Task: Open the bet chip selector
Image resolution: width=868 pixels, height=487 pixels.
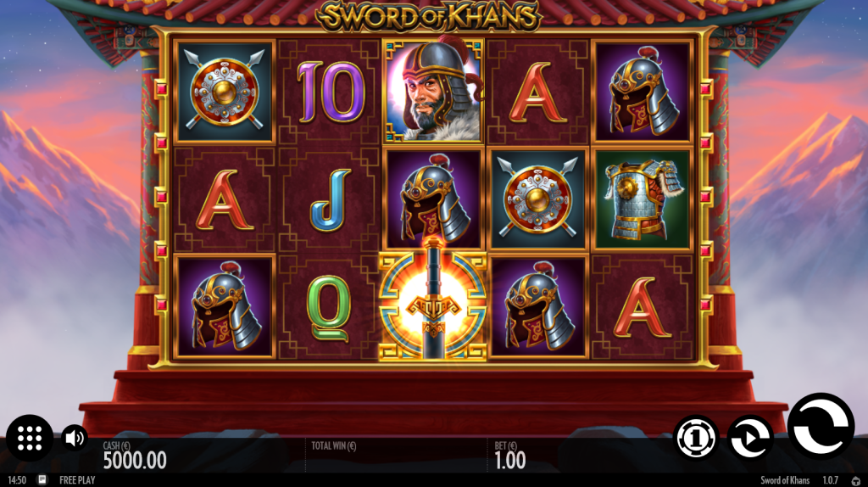Action: [x=696, y=439]
